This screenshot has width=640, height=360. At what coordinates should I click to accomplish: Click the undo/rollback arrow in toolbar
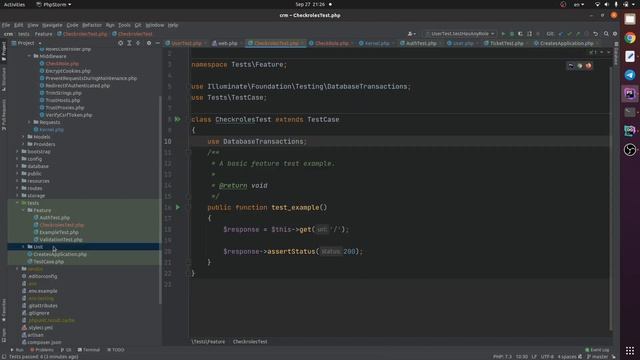point(596,34)
